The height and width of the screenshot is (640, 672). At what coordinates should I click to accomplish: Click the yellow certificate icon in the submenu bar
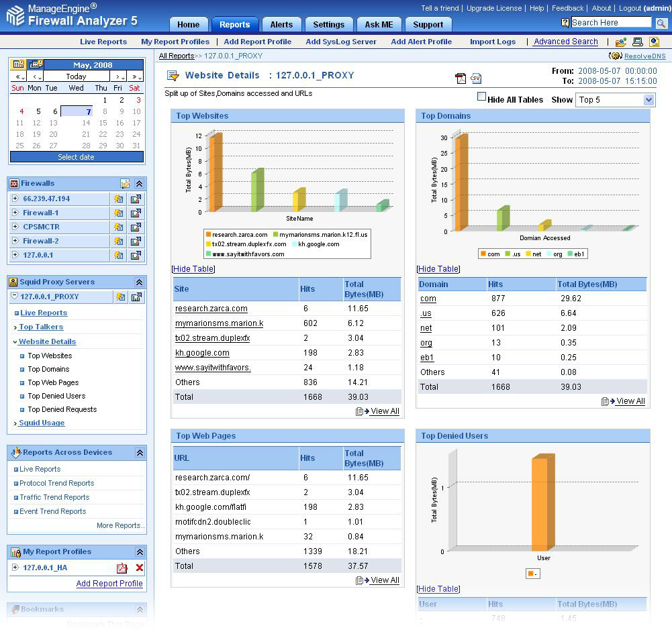(x=654, y=42)
